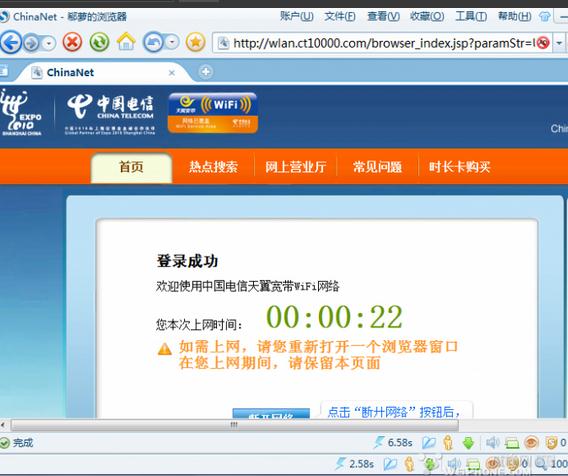Viewport: 568px width, 476px height.
Task: Click the yellow person icon after 2.58s
Action: pos(409,464)
